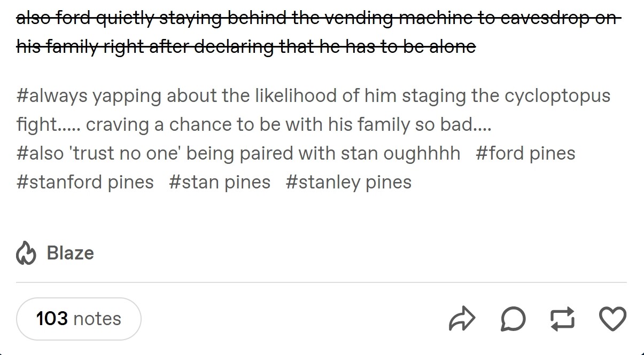
Task: Click the strikethrough line starting 'also ford quietly'
Action: point(319,18)
